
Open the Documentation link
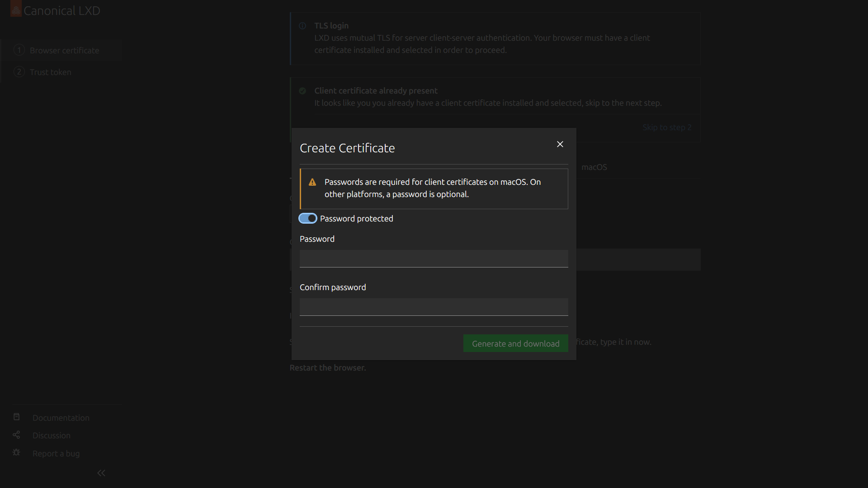coord(61,418)
